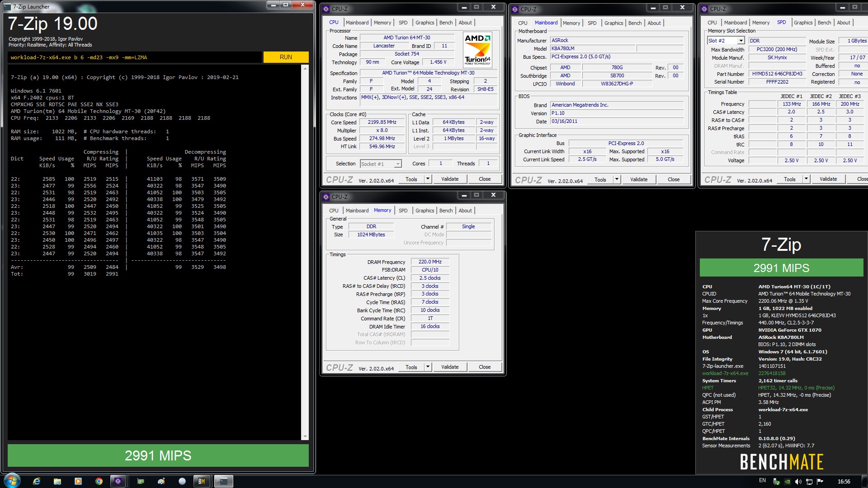
Task: Open CPU tab in Mainboard window
Action: coord(523,23)
